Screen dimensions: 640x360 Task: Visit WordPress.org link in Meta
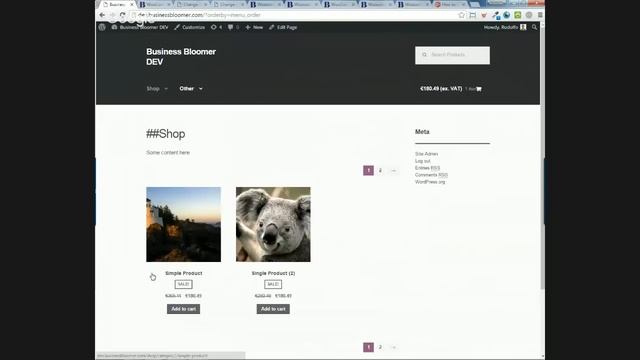[x=430, y=182]
